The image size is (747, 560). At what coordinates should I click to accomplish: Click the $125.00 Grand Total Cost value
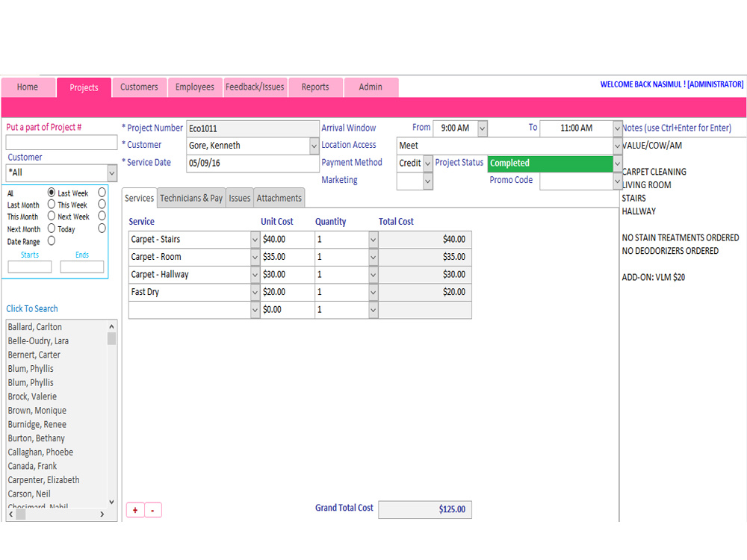(x=425, y=509)
